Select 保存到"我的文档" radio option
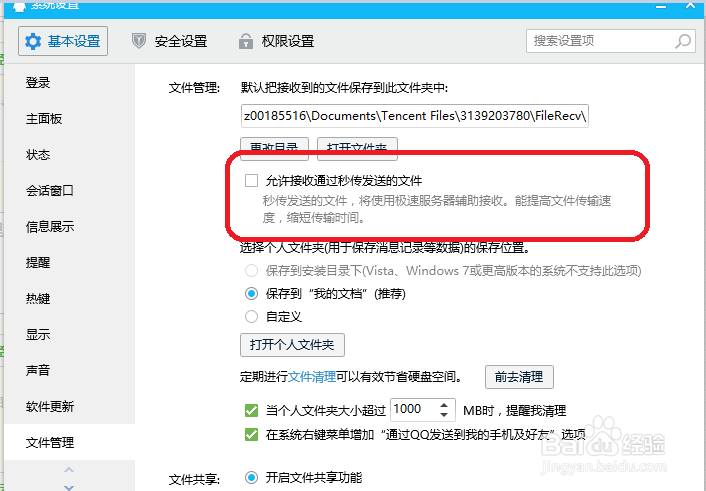The height and width of the screenshot is (491, 706). (251, 294)
